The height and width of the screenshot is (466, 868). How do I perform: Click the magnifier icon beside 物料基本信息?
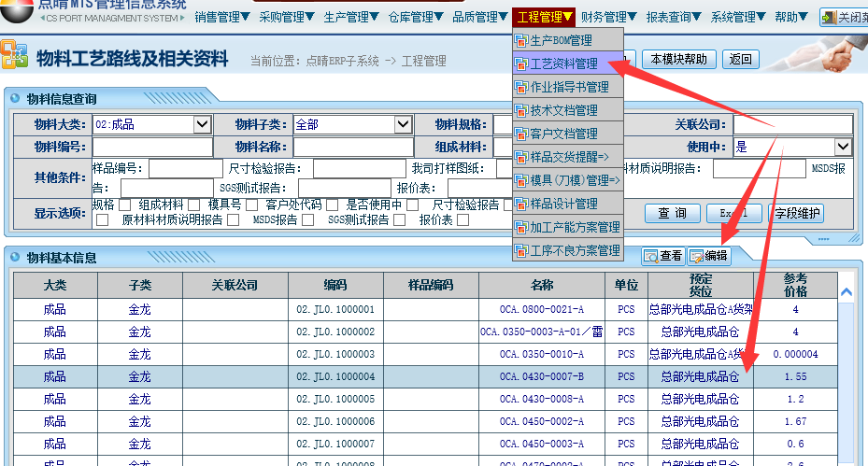point(16,257)
